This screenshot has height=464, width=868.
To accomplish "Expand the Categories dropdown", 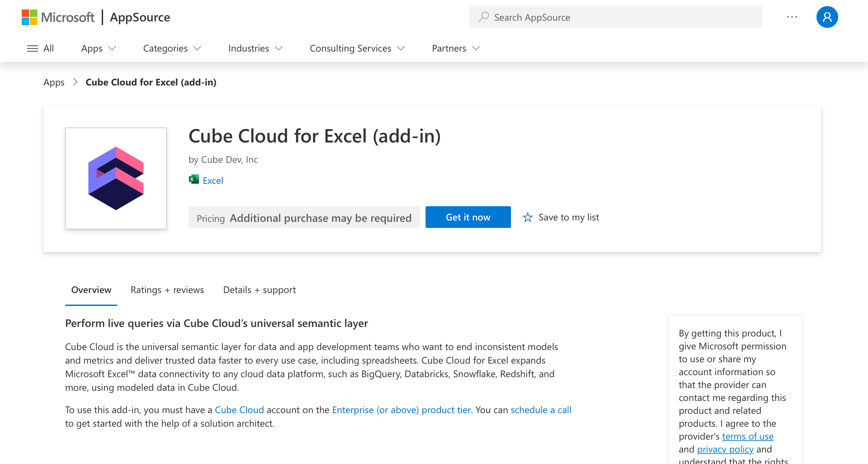I will [x=172, y=49].
